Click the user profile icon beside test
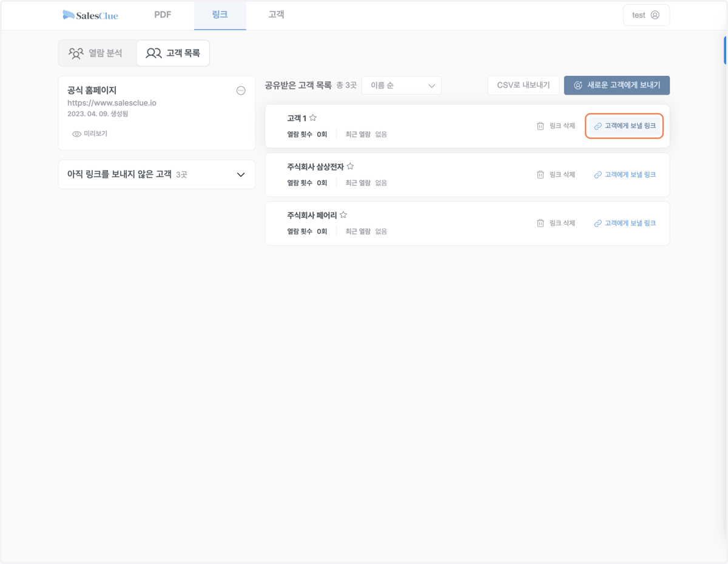 [x=655, y=15]
